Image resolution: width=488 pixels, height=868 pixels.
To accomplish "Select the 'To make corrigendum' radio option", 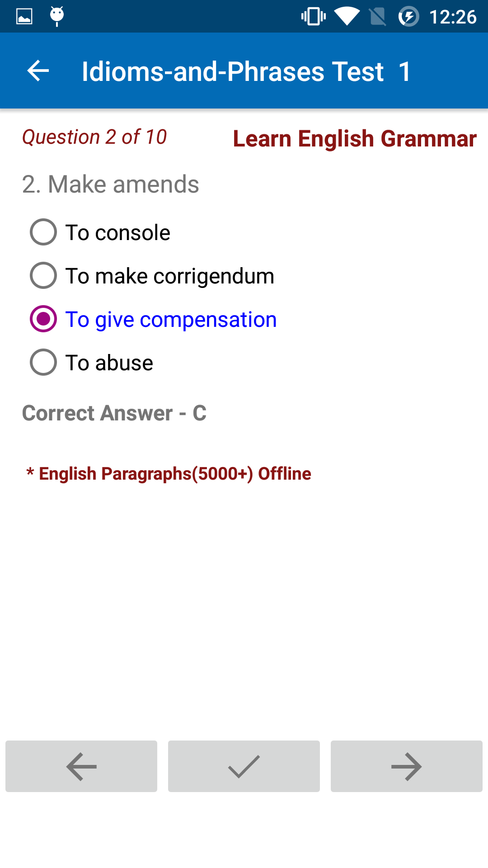I will click(43, 276).
